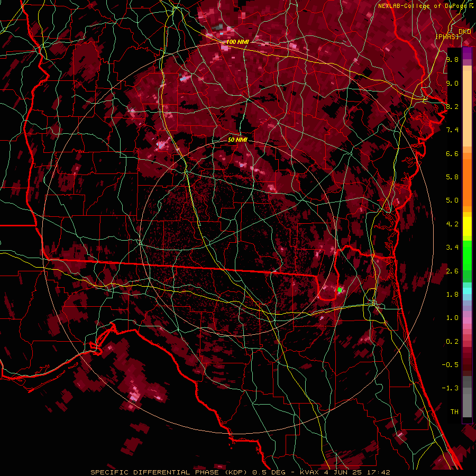Click the 9.8 scale value
This screenshot has height=476, width=476.
coord(452,59)
